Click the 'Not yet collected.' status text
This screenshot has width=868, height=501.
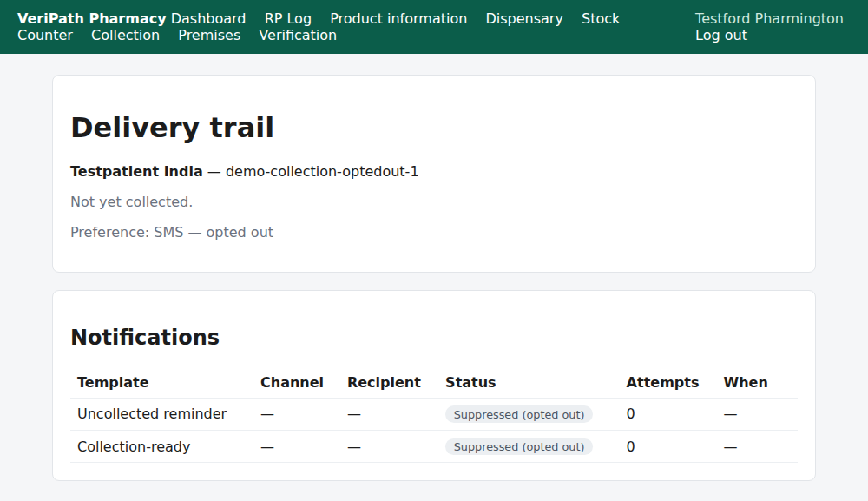(x=132, y=202)
